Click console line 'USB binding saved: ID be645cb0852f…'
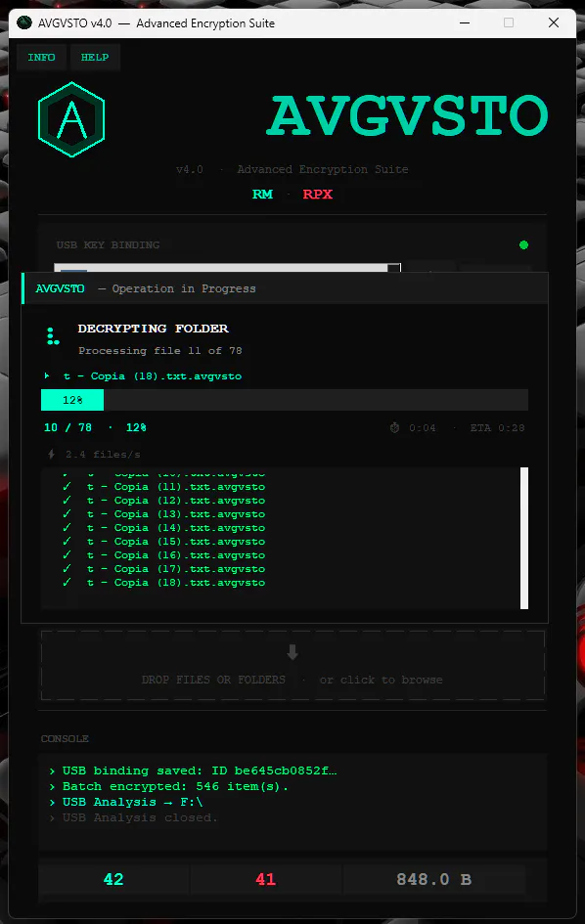The height and width of the screenshot is (924, 585). point(200,770)
